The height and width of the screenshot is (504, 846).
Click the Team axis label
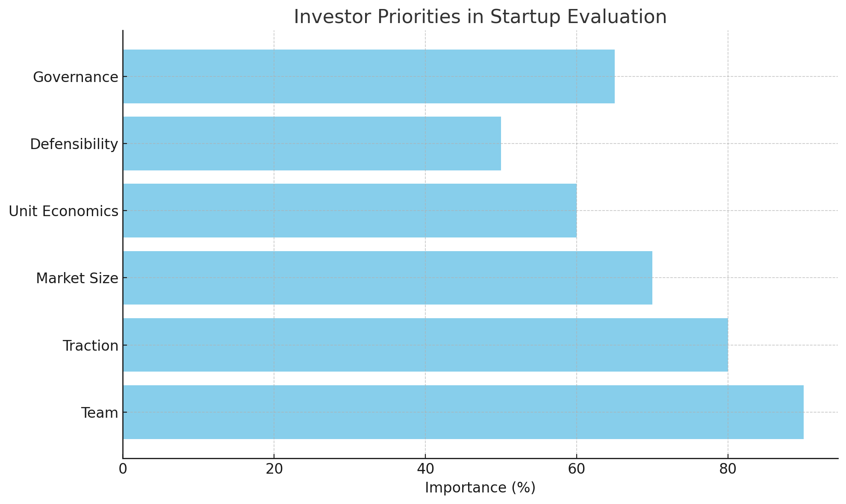[99, 413]
